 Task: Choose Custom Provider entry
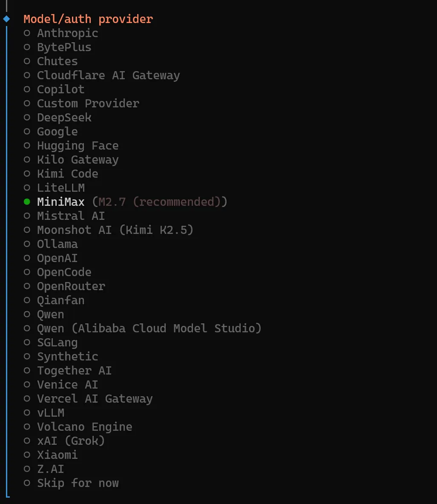pos(88,104)
